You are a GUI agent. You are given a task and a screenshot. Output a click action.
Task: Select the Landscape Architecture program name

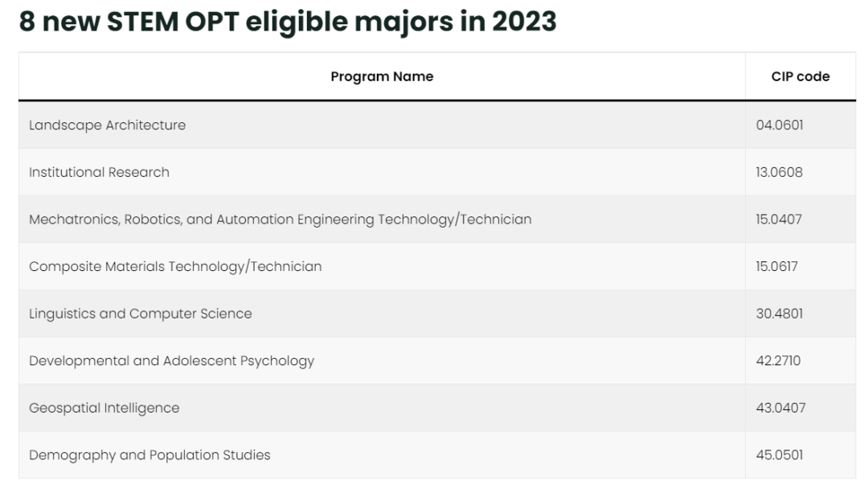107,125
